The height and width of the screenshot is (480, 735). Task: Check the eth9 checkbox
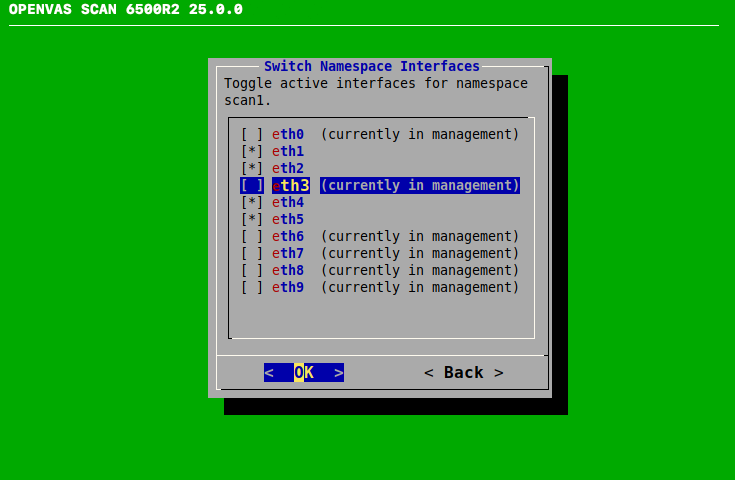click(x=252, y=287)
